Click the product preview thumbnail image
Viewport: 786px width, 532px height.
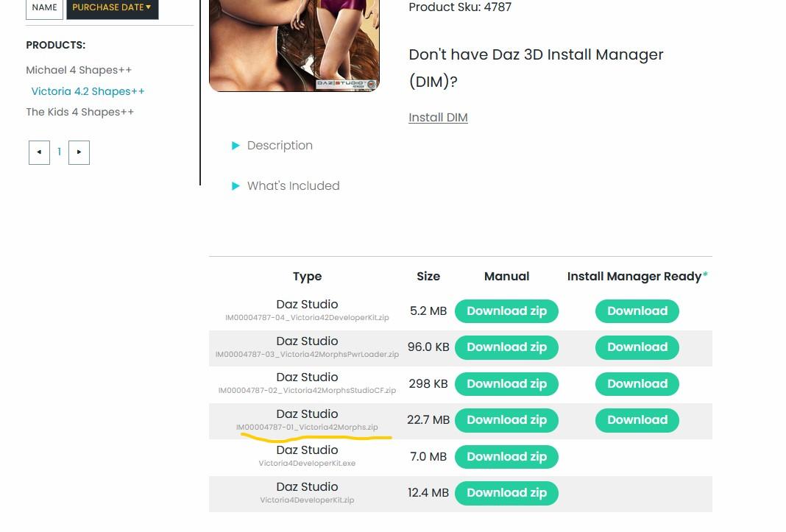pos(294,44)
